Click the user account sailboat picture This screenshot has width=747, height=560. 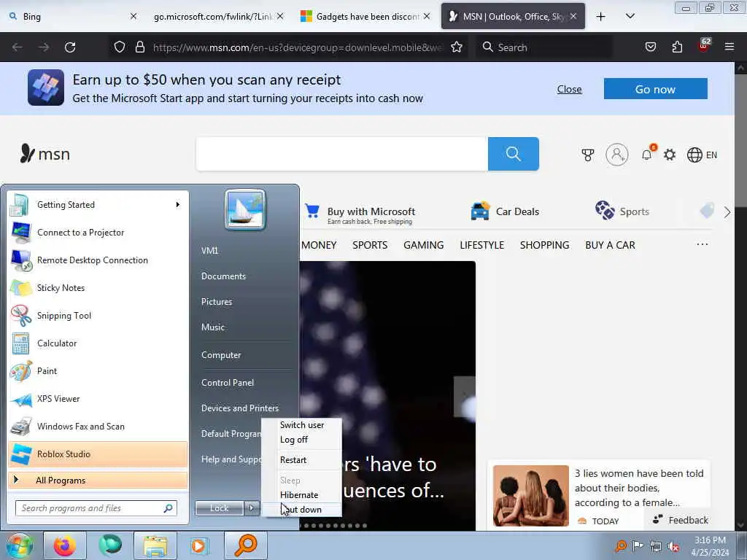coord(245,209)
